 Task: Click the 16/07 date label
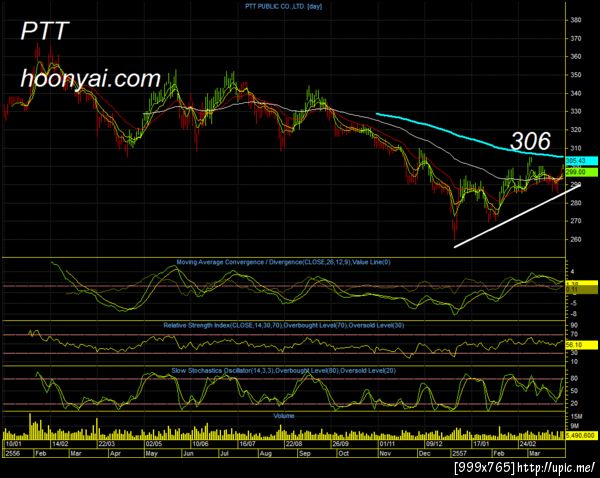click(247, 444)
